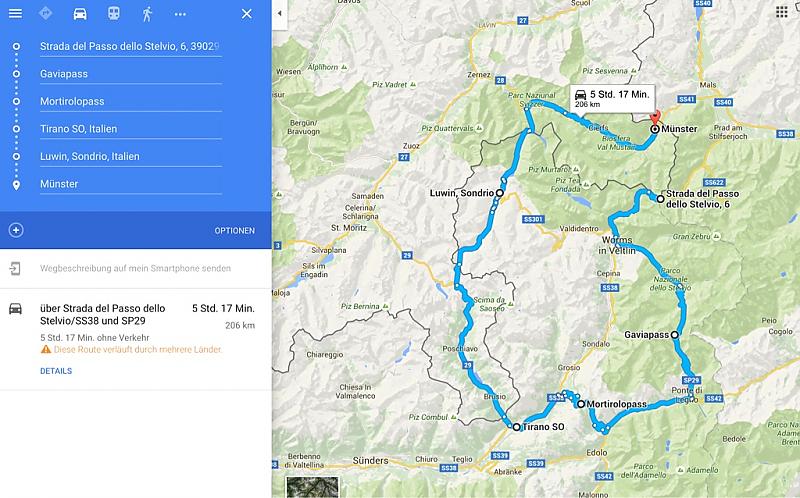Open route DETAILS link
This screenshot has width=800, height=498.
pos(56,371)
